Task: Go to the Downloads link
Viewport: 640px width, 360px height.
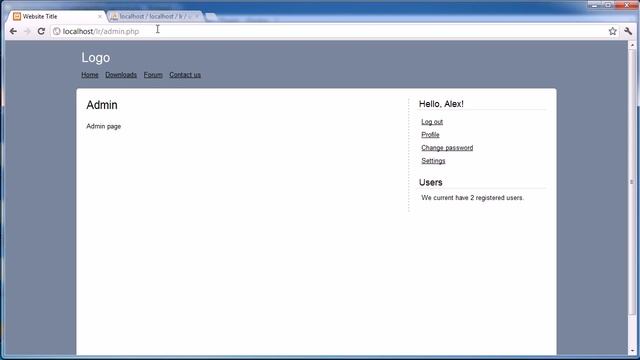Action: coord(121,75)
